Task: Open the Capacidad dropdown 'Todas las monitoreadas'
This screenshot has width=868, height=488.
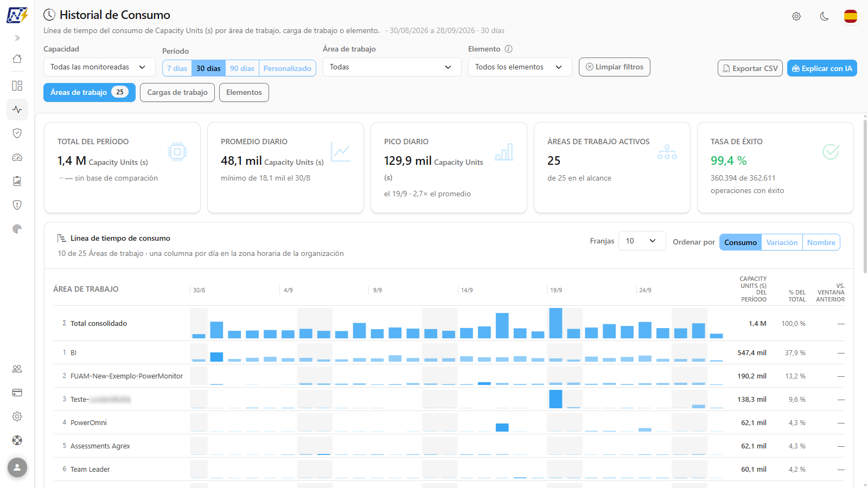Action: pyautogui.click(x=98, y=67)
